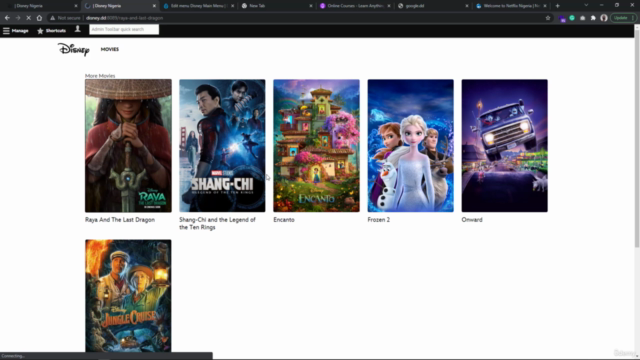640x360 pixels.
Task: Click the Not secure warning icon
Action: coord(52,18)
